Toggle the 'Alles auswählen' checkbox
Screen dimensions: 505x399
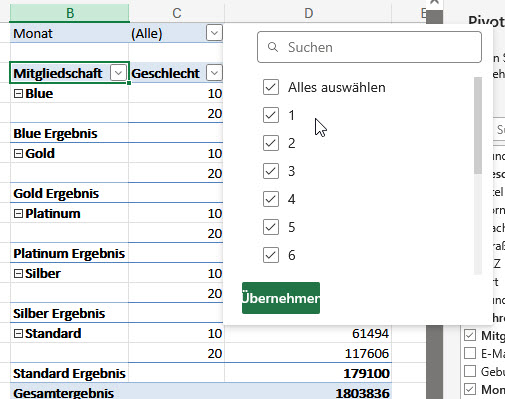point(271,87)
